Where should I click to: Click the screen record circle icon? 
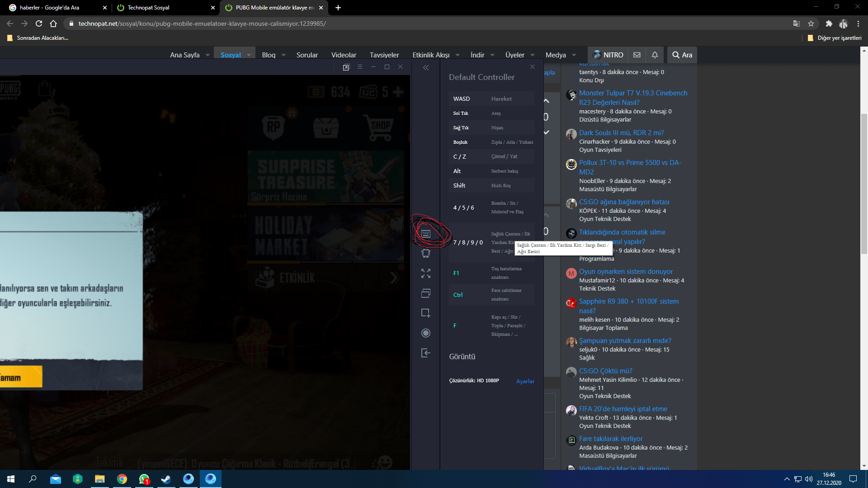pos(426,333)
